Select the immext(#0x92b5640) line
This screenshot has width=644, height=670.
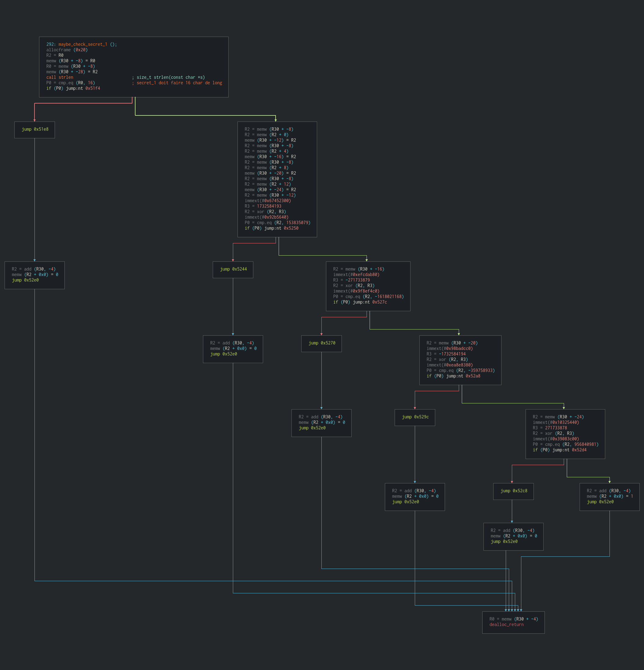click(266, 217)
